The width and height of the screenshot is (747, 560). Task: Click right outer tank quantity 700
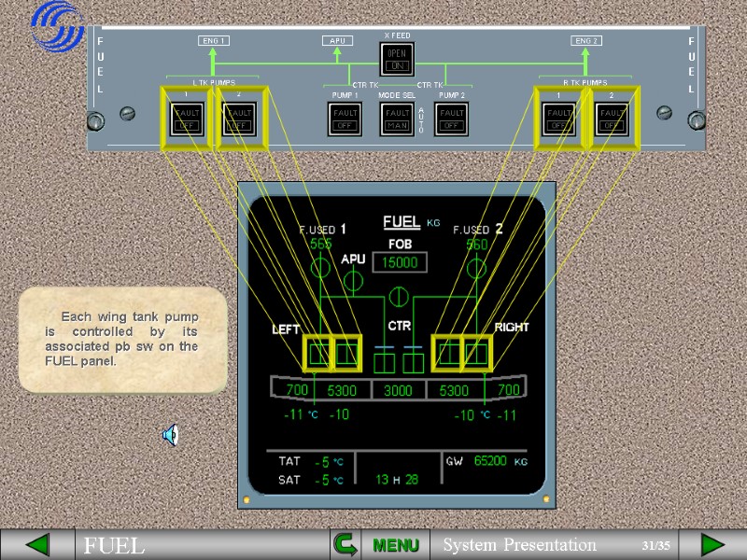(x=509, y=390)
